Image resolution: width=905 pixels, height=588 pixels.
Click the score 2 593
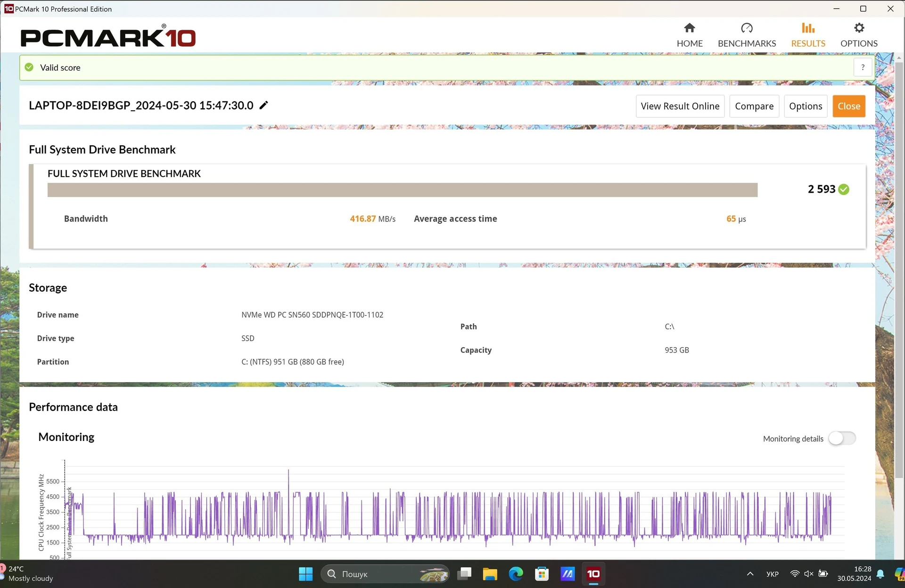tap(821, 189)
